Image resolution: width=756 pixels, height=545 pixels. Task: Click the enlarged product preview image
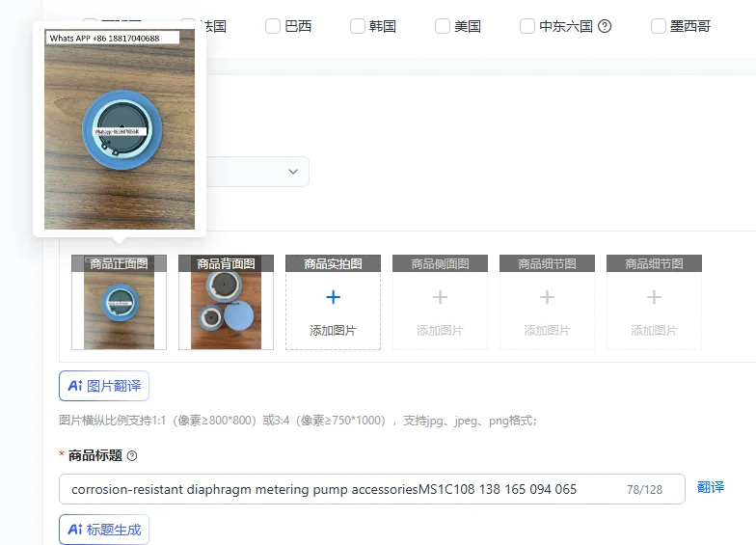[x=120, y=129]
